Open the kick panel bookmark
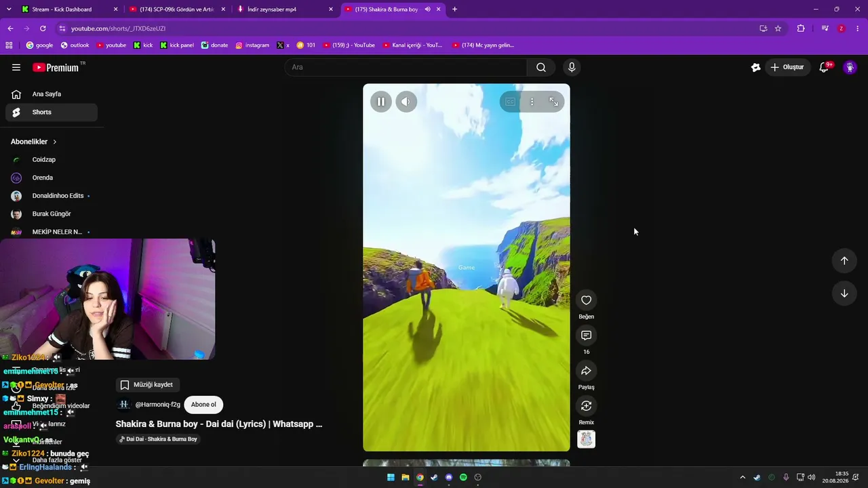 tap(177, 45)
